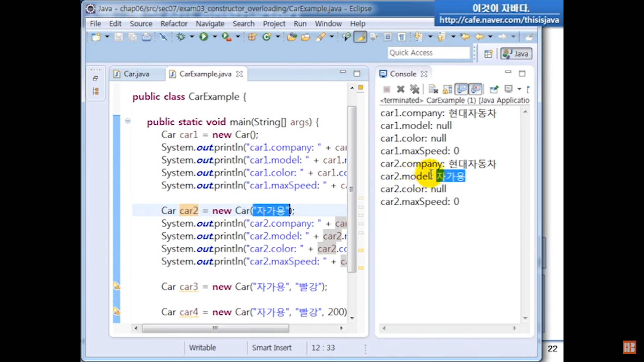The width and height of the screenshot is (644, 362).
Task: Click the Pin Console icon
Action: (x=494, y=89)
